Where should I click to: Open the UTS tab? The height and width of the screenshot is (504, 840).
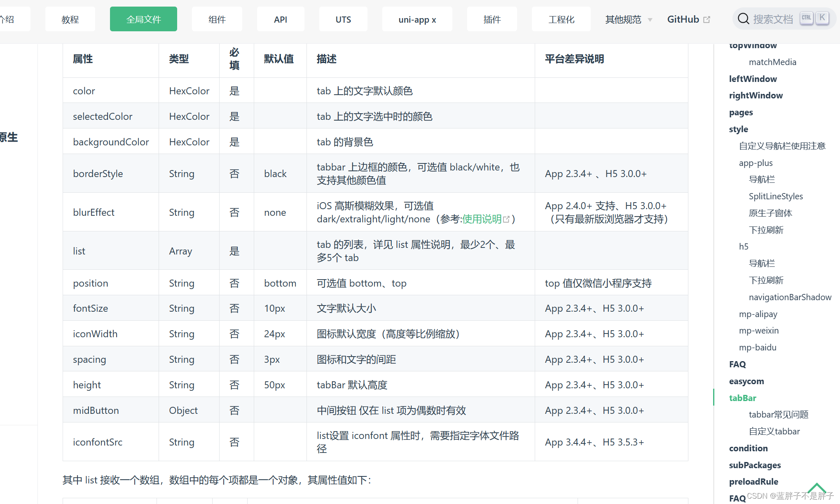pos(343,19)
